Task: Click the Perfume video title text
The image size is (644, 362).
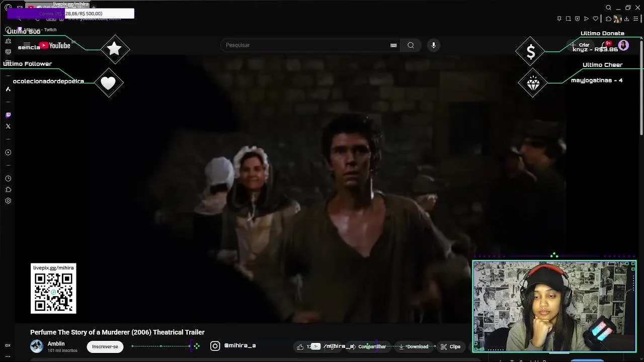Action: click(x=117, y=332)
